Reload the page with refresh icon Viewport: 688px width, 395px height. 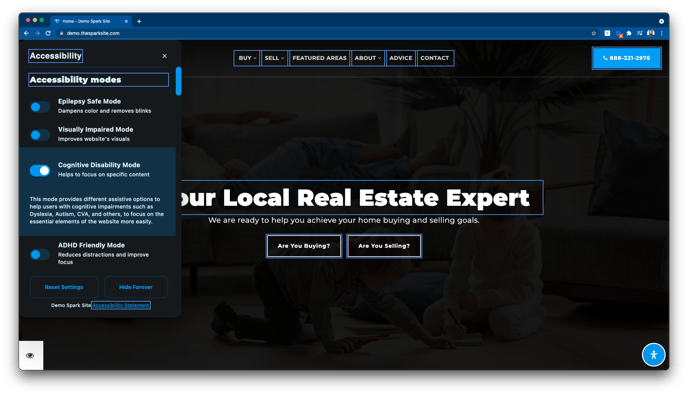pos(48,33)
